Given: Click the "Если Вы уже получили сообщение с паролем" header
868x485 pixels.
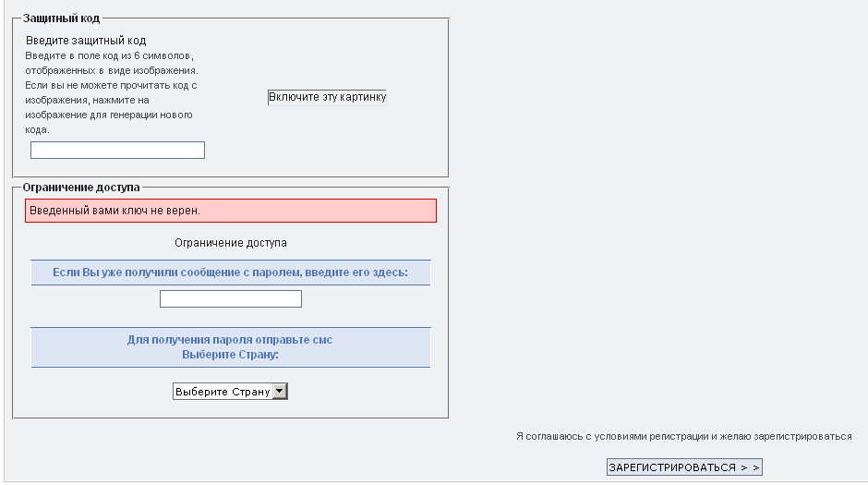Looking at the screenshot, I should (x=230, y=273).
